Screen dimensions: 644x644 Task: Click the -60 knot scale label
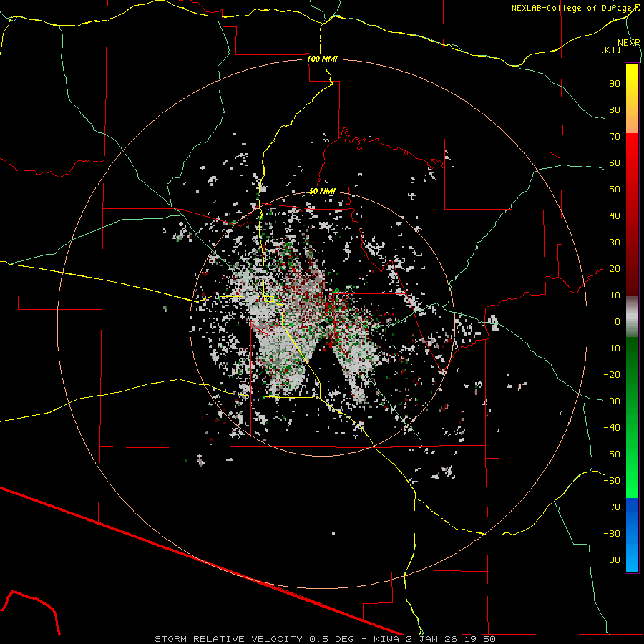[x=612, y=481]
